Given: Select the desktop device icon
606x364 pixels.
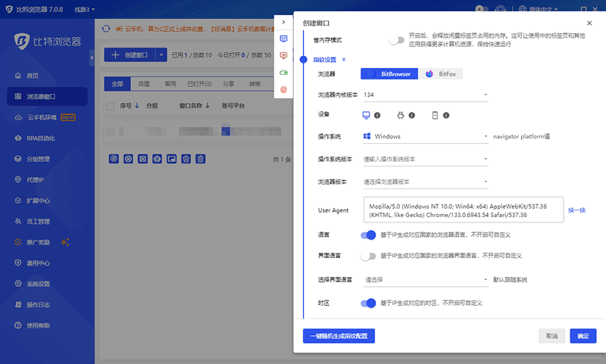Looking at the screenshot, I should tap(367, 115).
